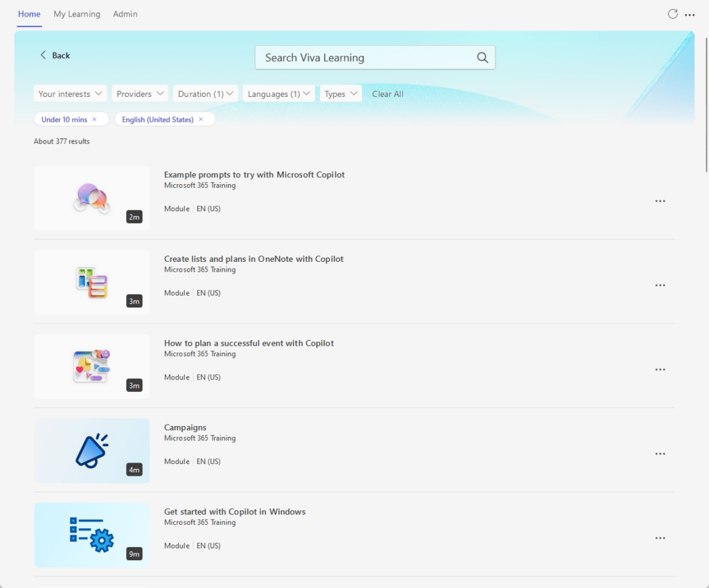
Task: Open more options for Create lists and plans
Action: 660,285
